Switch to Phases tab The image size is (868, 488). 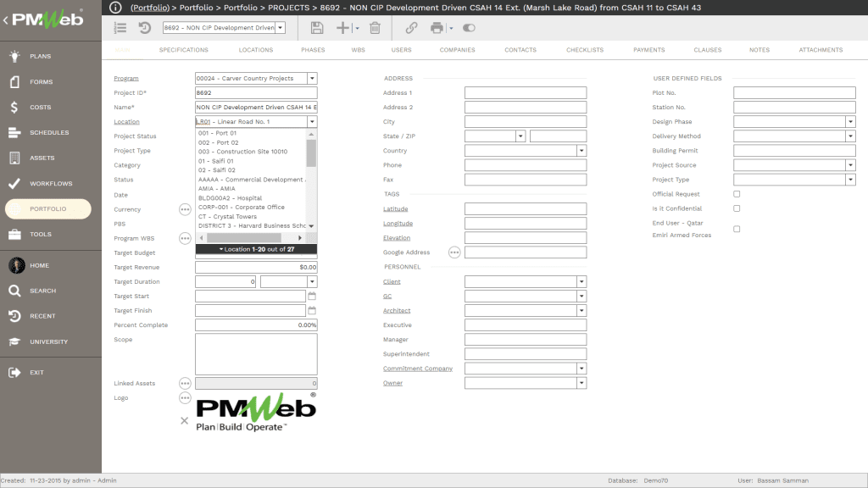(313, 50)
